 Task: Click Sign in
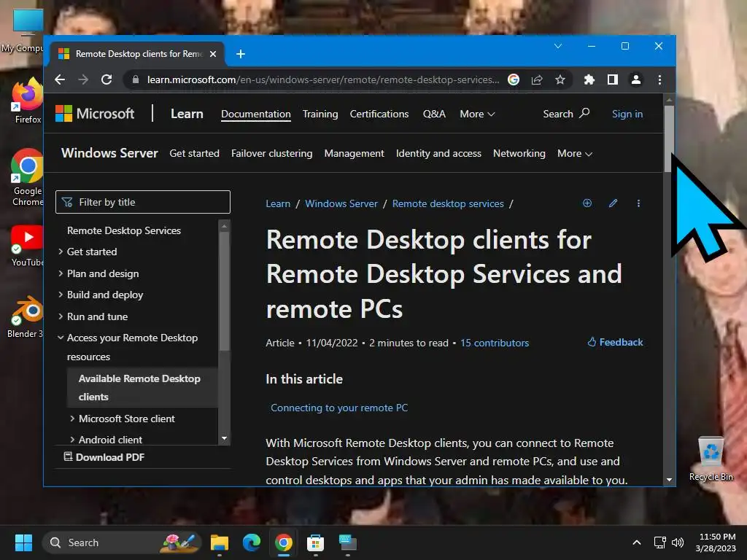click(x=627, y=114)
